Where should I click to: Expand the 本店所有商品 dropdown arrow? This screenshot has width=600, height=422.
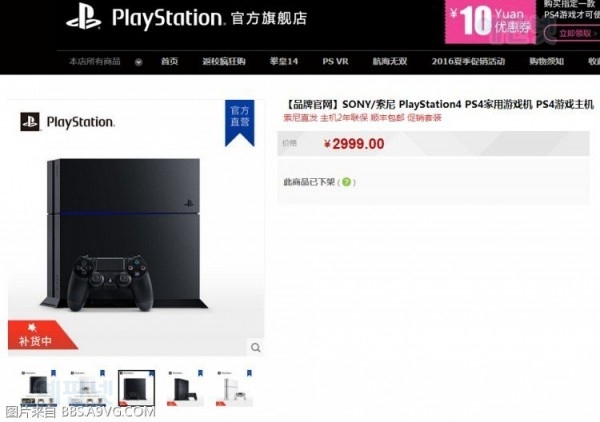pyautogui.click(x=139, y=62)
